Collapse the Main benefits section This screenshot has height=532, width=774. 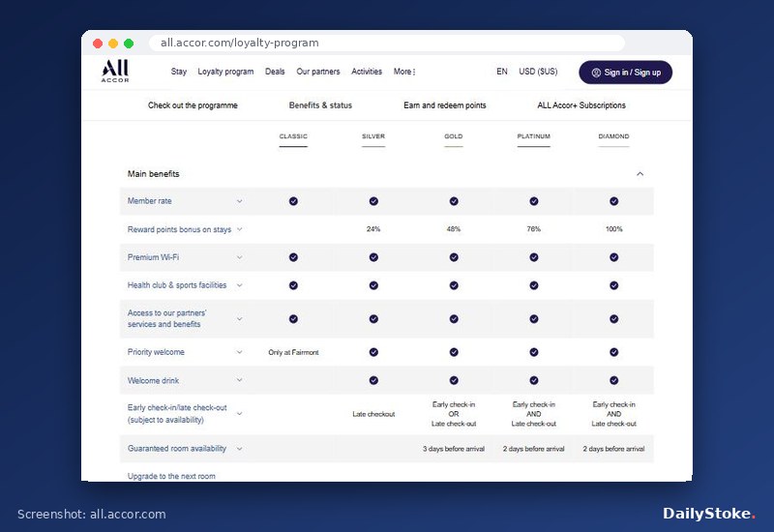[x=640, y=174]
